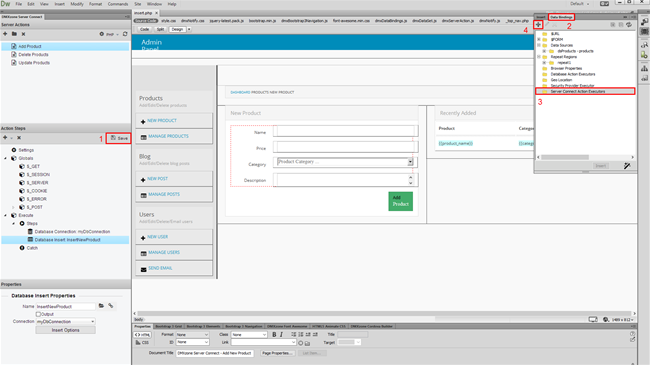Expand the $FORM folder in Data Bindings
650x365 pixels.
pyautogui.click(x=539, y=39)
